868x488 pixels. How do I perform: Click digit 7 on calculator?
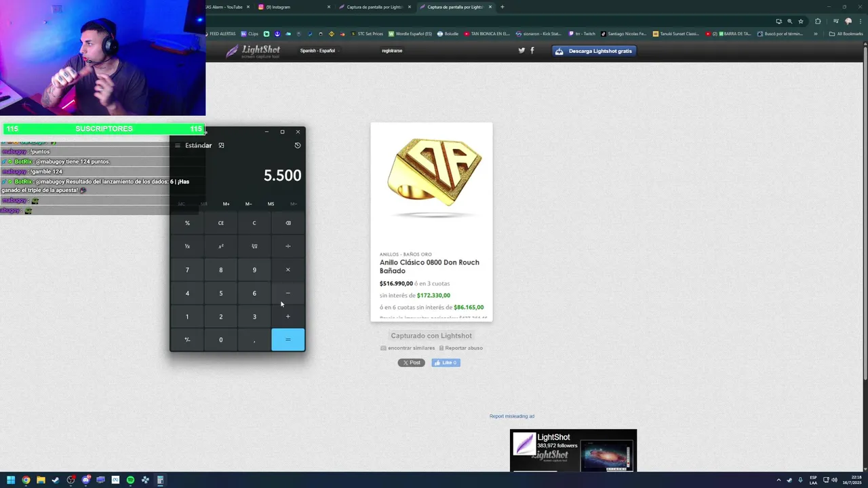pos(187,270)
